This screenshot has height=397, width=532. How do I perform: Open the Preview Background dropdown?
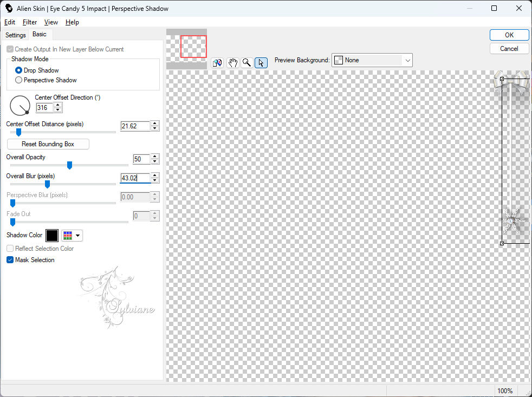click(372, 60)
